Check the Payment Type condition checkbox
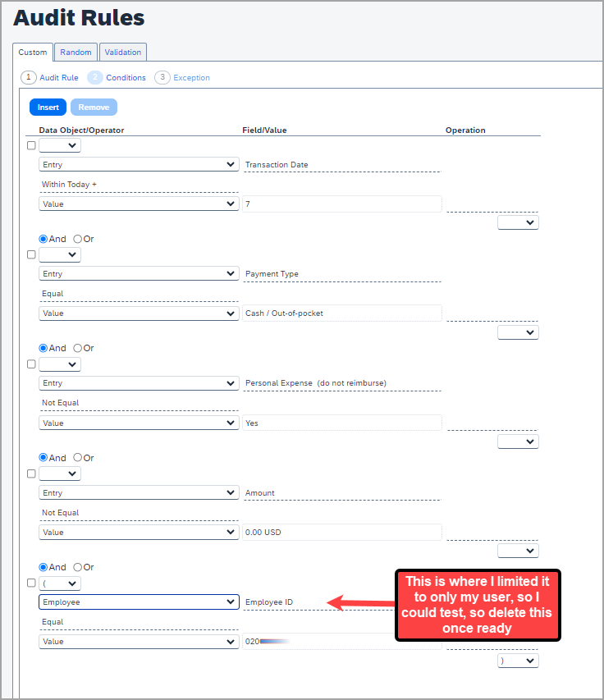 31,254
